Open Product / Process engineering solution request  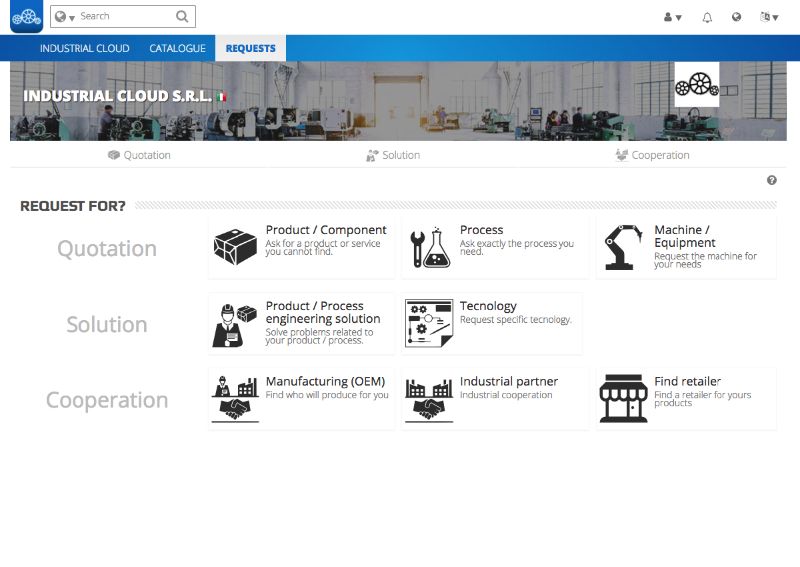(x=322, y=313)
